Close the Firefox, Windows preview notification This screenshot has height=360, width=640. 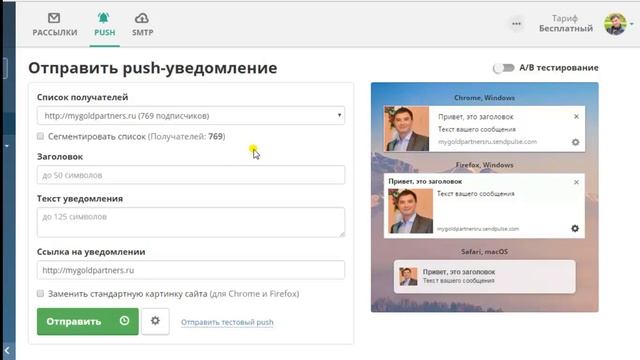click(576, 182)
